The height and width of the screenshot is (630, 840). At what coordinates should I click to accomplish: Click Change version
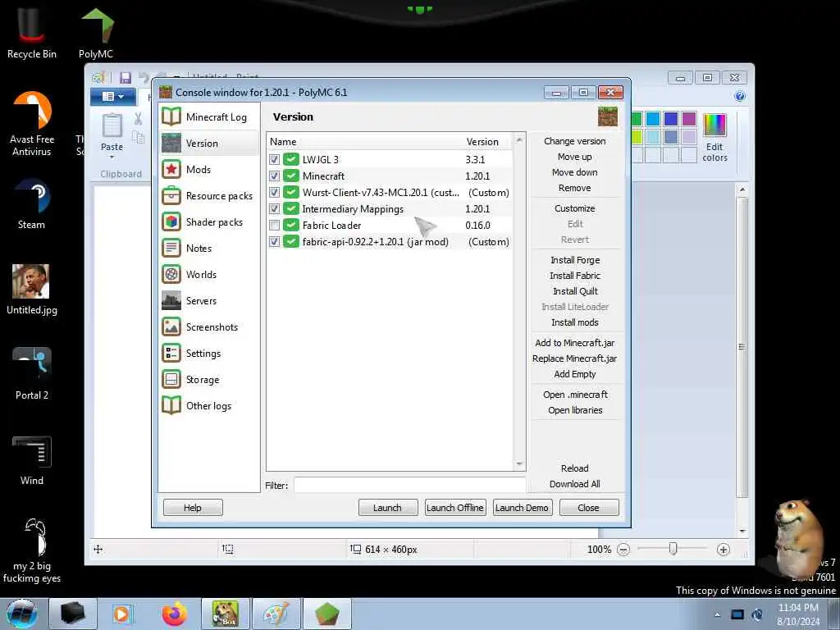pyautogui.click(x=575, y=141)
